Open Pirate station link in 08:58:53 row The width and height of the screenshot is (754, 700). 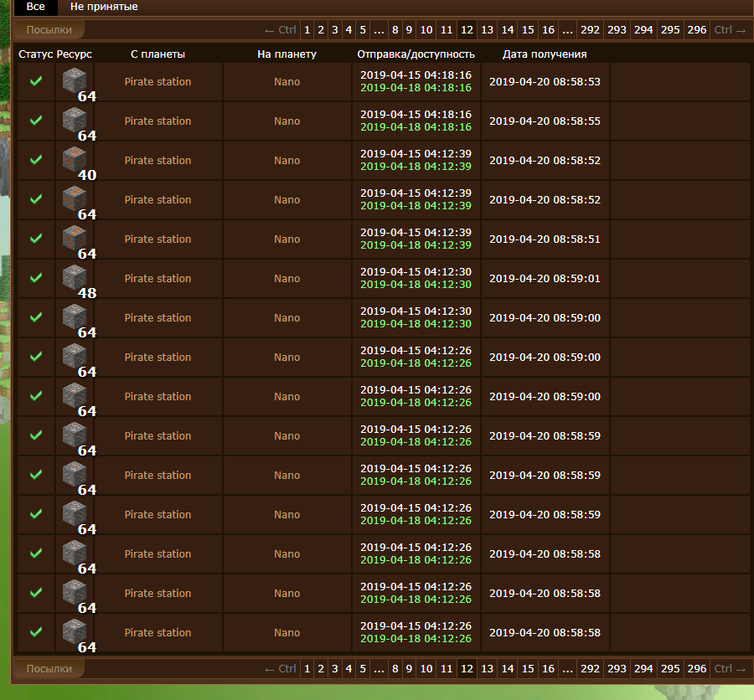158,82
